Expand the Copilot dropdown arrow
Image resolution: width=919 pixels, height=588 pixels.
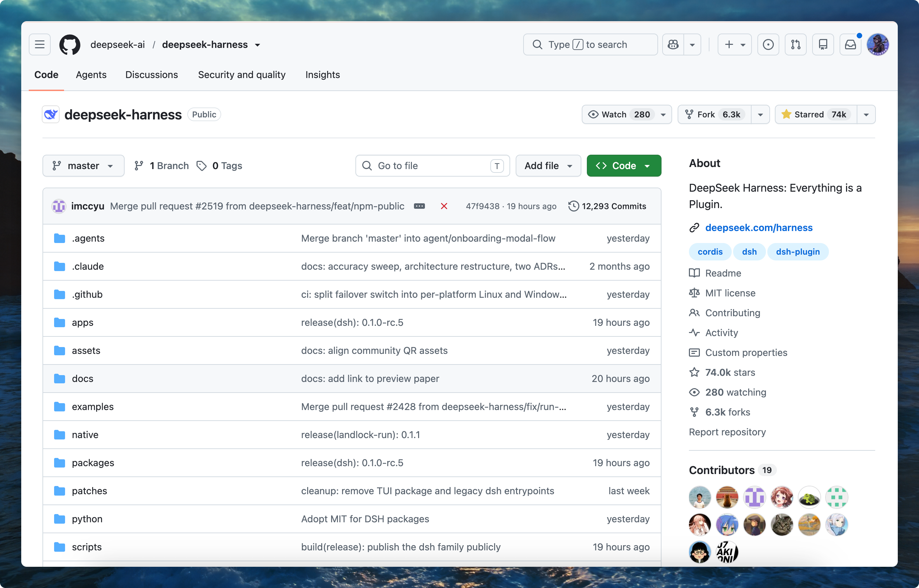tap(692, 45)
